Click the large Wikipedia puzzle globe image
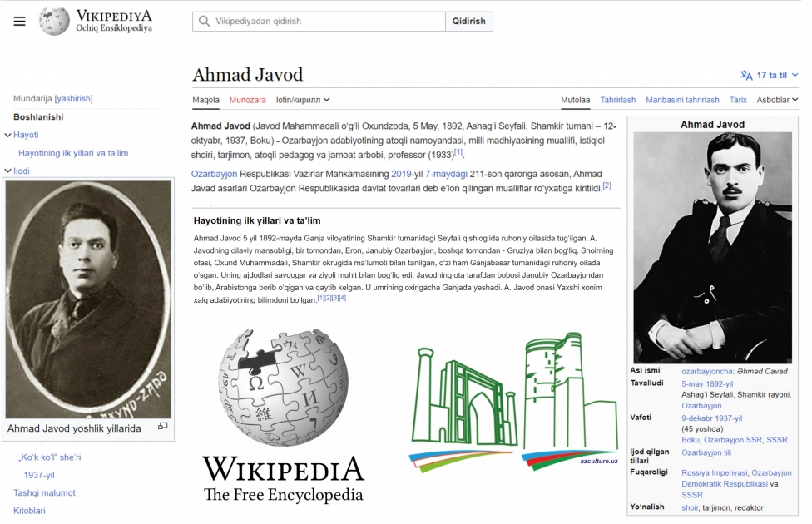The height and width of the screenshot is (524, 812). (283, 388)
